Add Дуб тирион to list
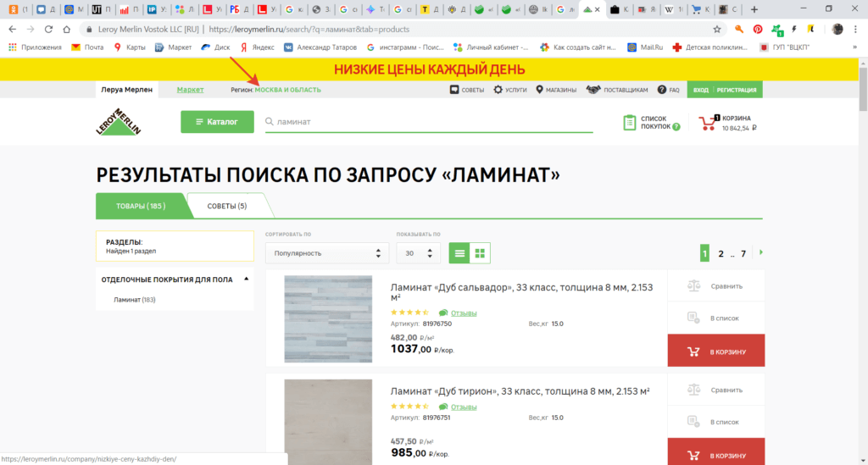Image resolution: width=868 pixels, height=465 pixels. [x=715, y=422]
